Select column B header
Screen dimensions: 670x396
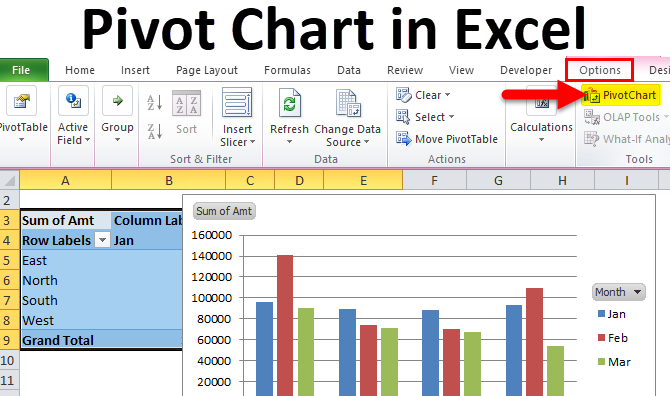[x=168, y=180]
